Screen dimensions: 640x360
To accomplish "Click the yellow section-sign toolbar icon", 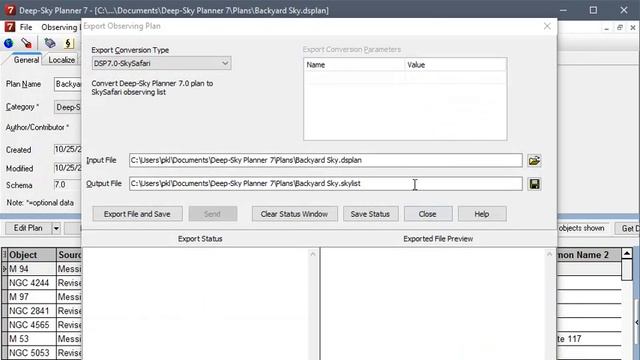I will pyautogui.click(x=68, y=43).
